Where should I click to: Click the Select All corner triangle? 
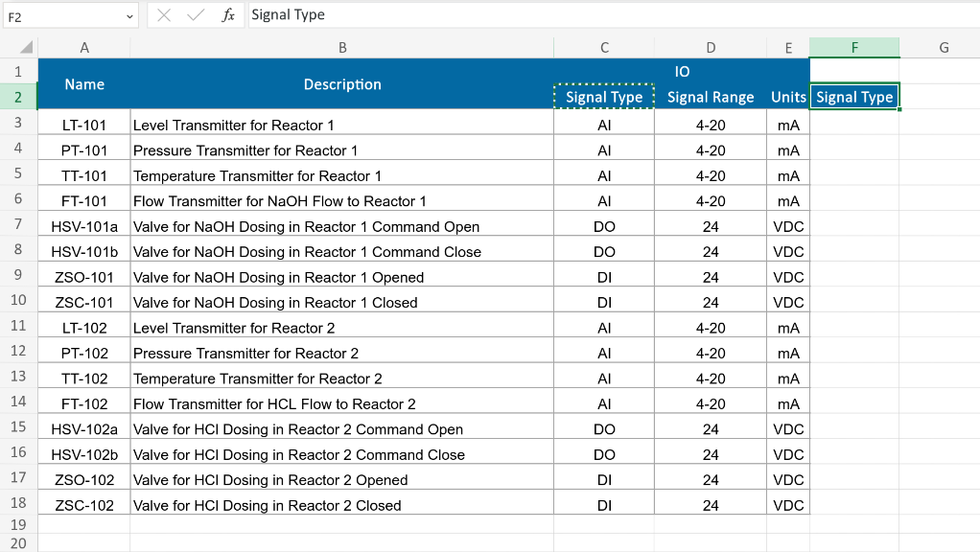(x=26, y=48)
